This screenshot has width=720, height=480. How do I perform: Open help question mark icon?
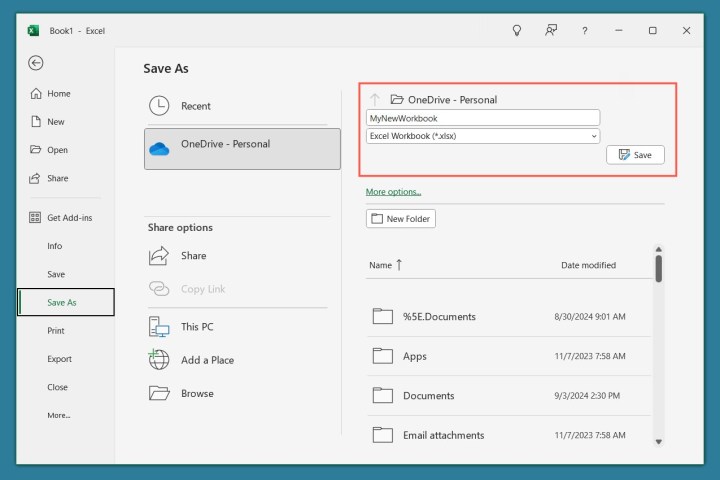pos(585,30)
